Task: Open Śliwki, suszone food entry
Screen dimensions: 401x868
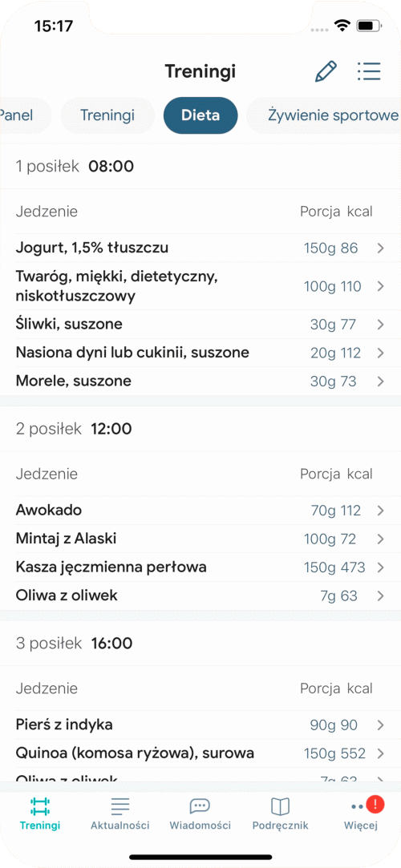Action: pos(200,325)
